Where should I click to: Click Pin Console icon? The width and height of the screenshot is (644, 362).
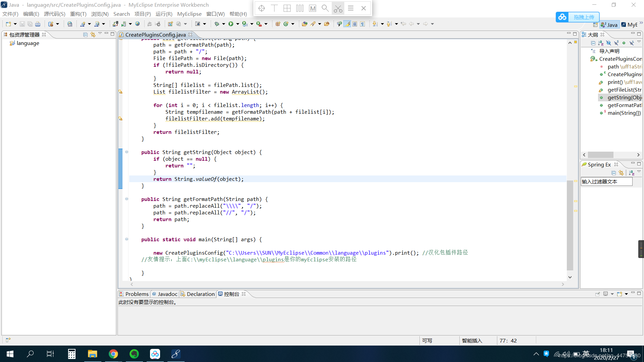point(597,294)
